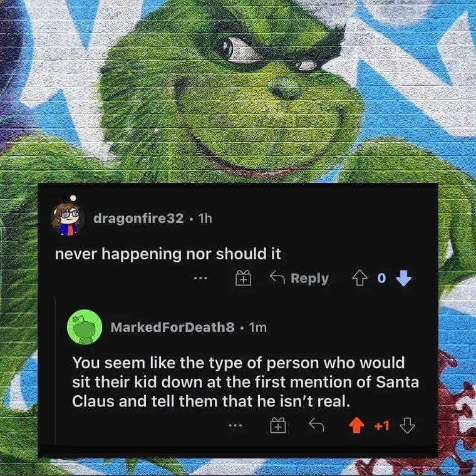This screenshot has width=476, height=476.
Task: Reply to MarkedForDeath8 using the arrow icon
Action: (x=316, y=425)
